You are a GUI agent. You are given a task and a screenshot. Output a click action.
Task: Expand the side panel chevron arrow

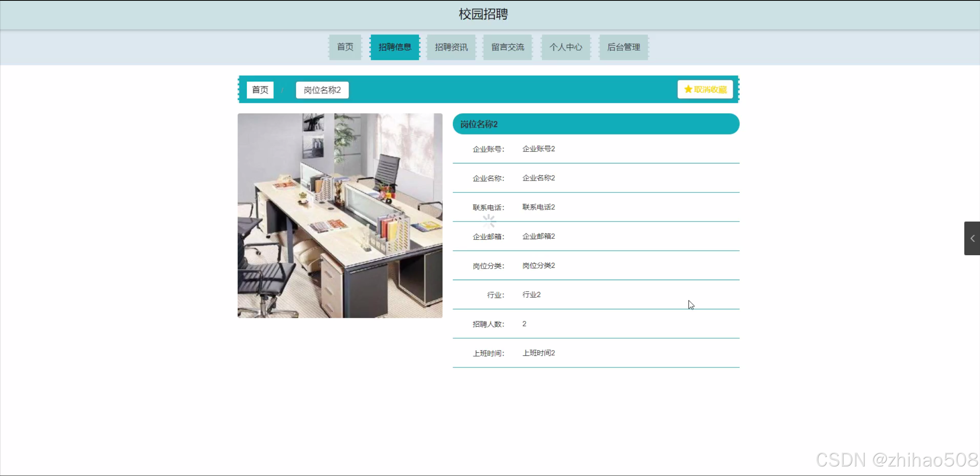[972, 238]
